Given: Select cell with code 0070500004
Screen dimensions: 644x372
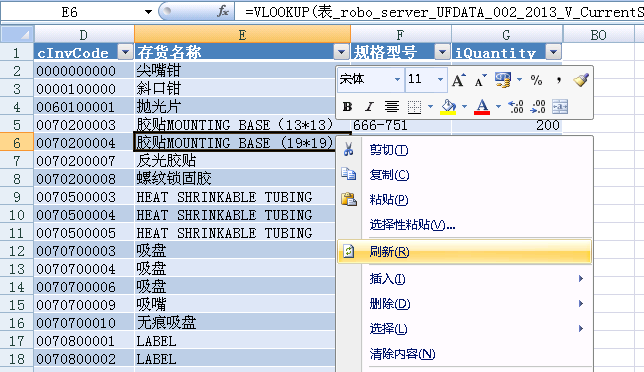Looking at the screenshot, I should tap(84, 215).
